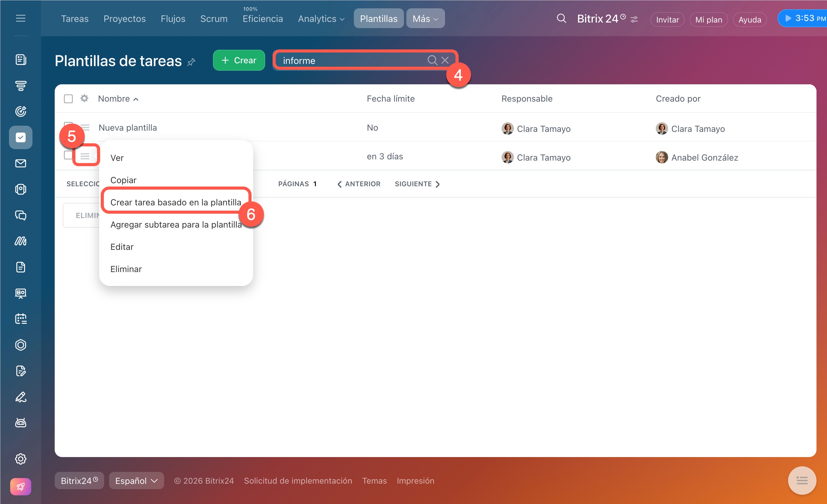
Task: Open the sidebar settings gear icon
Action: (20, 459)
